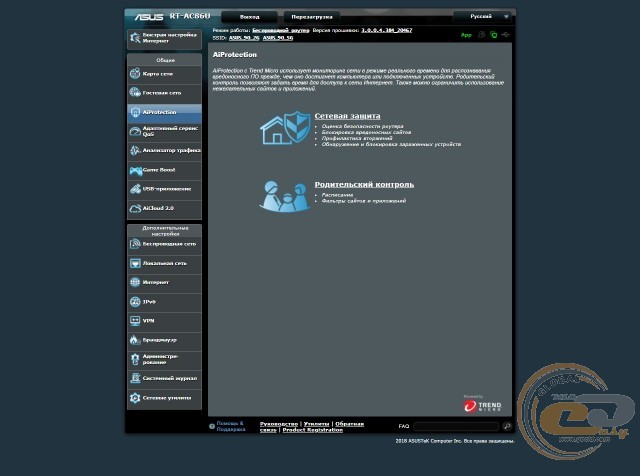Open VPN settings icon
Screen dimensions: 640x476
coord(135,320)
